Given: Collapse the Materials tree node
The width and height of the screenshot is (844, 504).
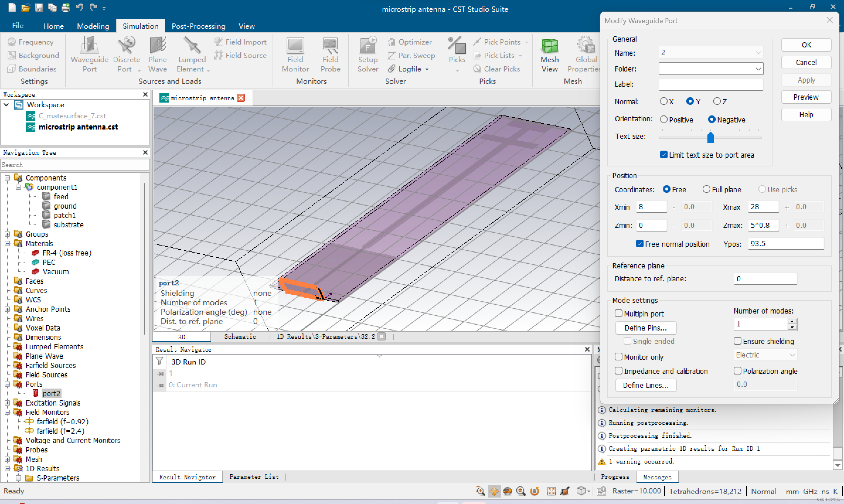Looking at the screenshot, I should 7,244.
